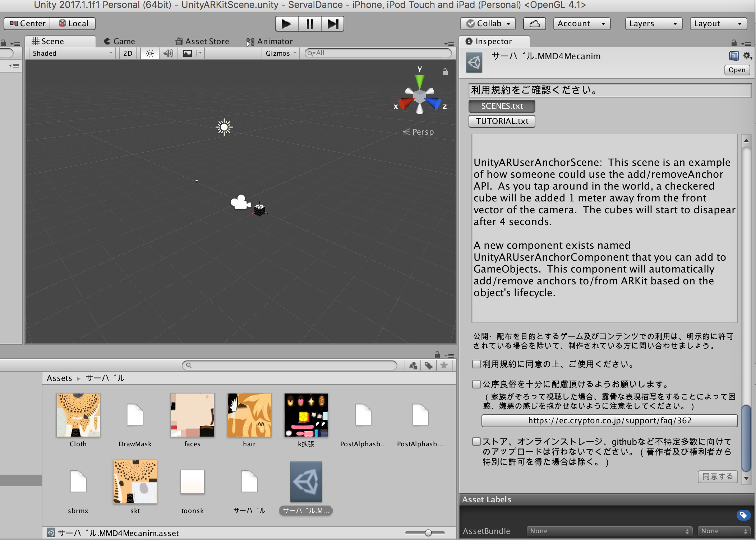Lock the scene gizmo rotation
The width and height of the screenshot is (756, 540).
click(x=445, y=71)
